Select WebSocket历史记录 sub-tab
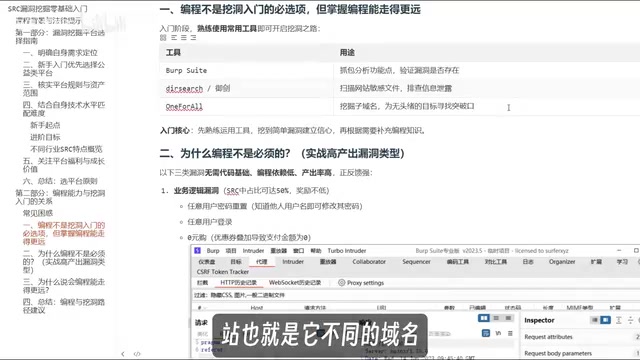 [x=295, y=282]
